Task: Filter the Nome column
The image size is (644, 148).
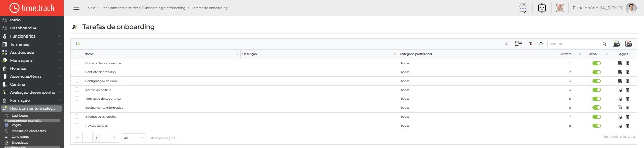Action: point(237,54)
